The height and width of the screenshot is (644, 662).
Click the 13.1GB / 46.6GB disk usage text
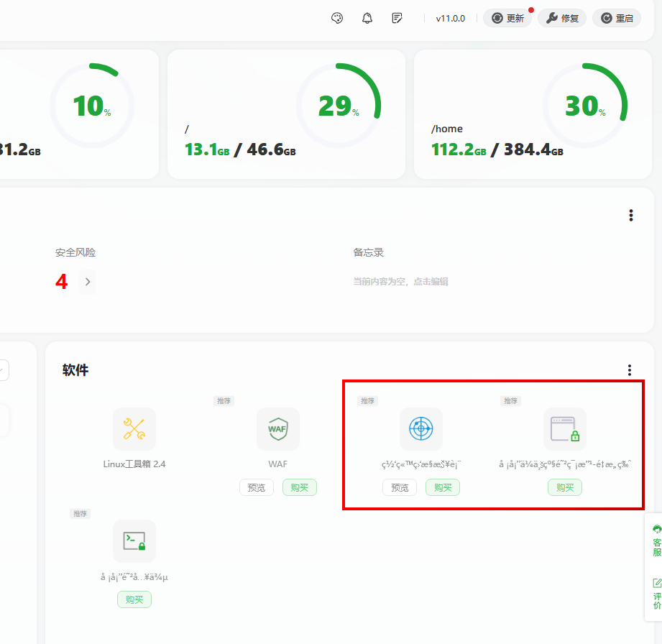(240, 149)
